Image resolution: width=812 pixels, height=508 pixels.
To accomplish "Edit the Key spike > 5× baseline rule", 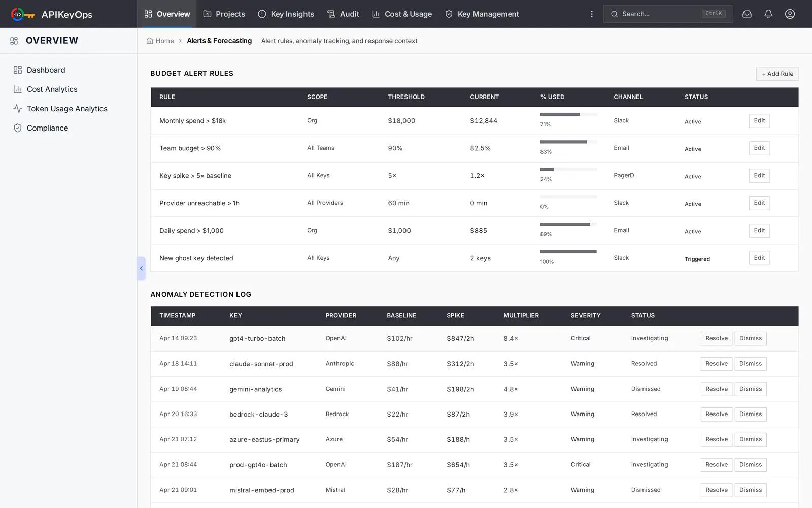I will (759, 176).
